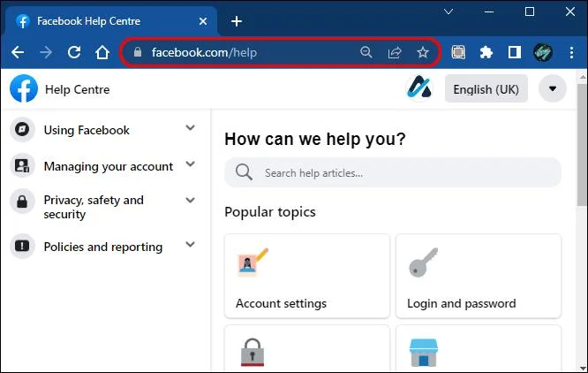Open a new browser tab
This screenshot has height=373, width=588.
pyautogui.click(x=237, y=21)
